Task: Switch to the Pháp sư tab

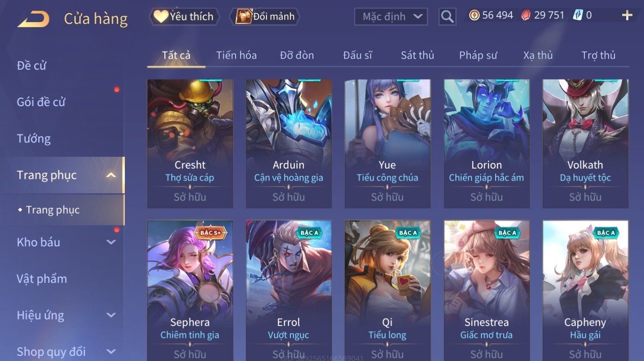Action: pyautogui.click(x=478, y=55)
